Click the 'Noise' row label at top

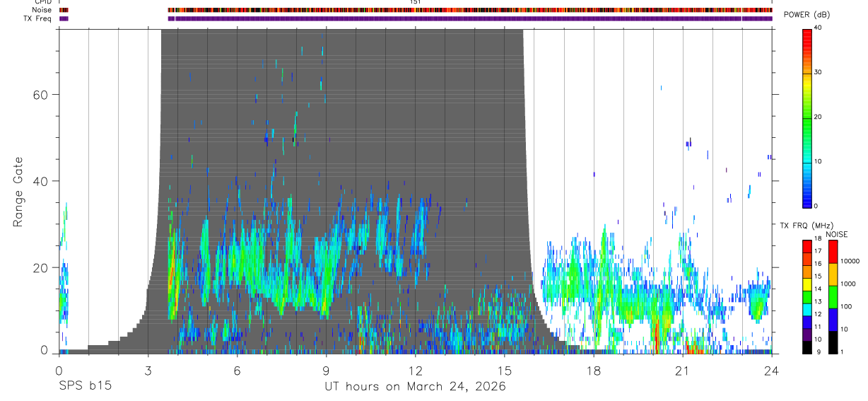(x=42, y=10)
